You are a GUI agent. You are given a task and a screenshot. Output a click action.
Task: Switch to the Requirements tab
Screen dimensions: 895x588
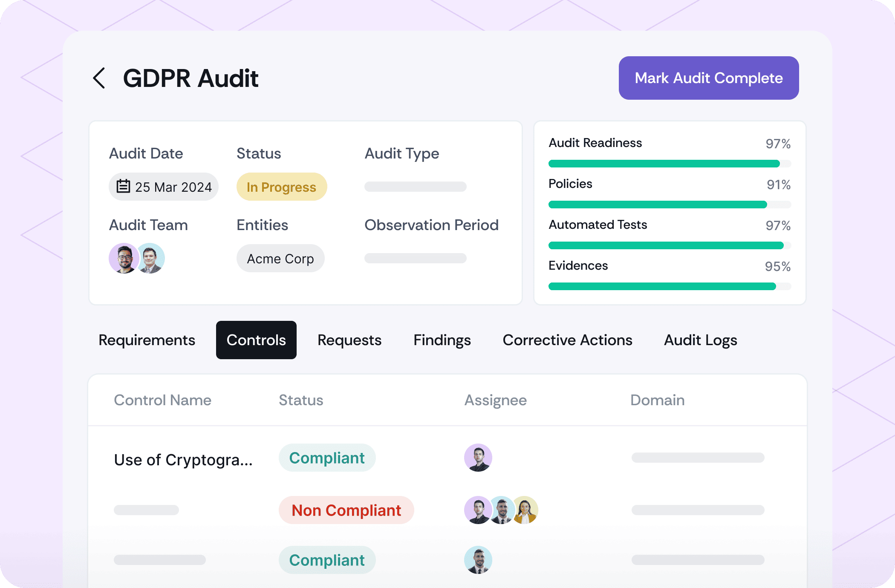147,340
